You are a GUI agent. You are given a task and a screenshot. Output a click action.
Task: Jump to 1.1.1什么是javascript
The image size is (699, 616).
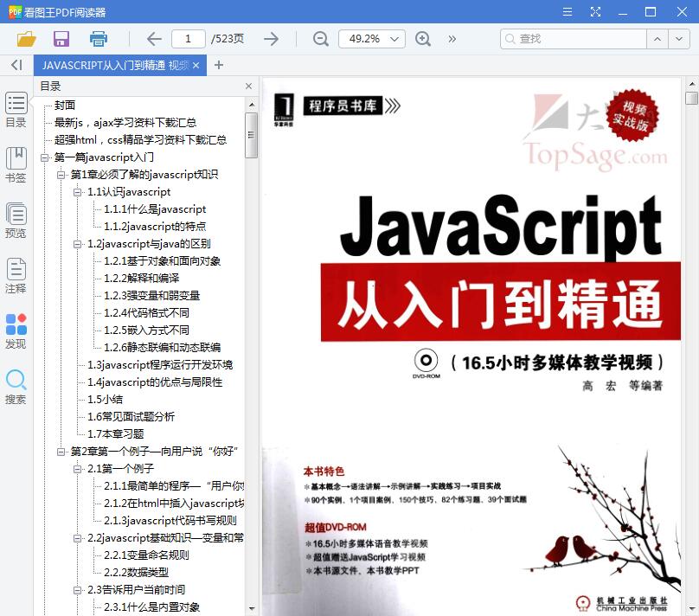[x=155, y=209]
